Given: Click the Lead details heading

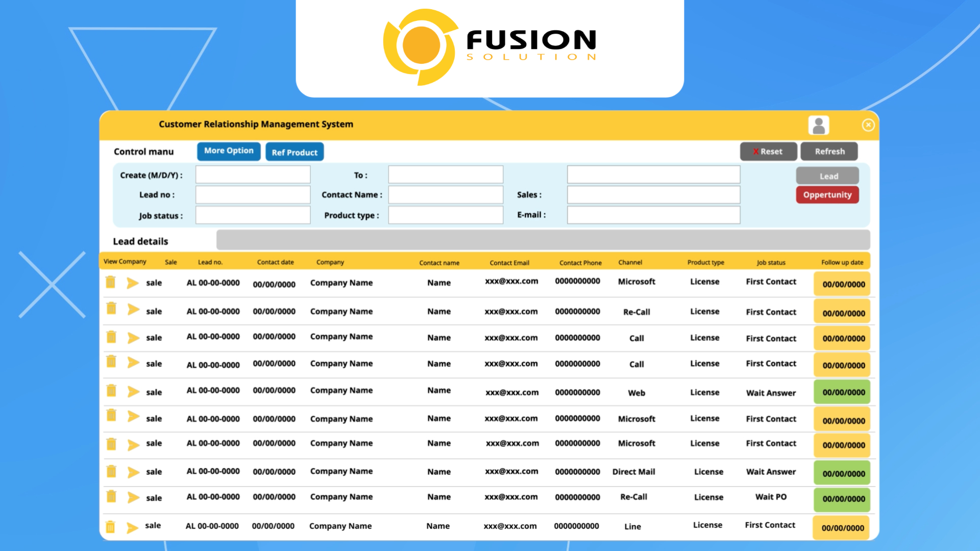Looking at the screenshot, I should tap(140, 241).
